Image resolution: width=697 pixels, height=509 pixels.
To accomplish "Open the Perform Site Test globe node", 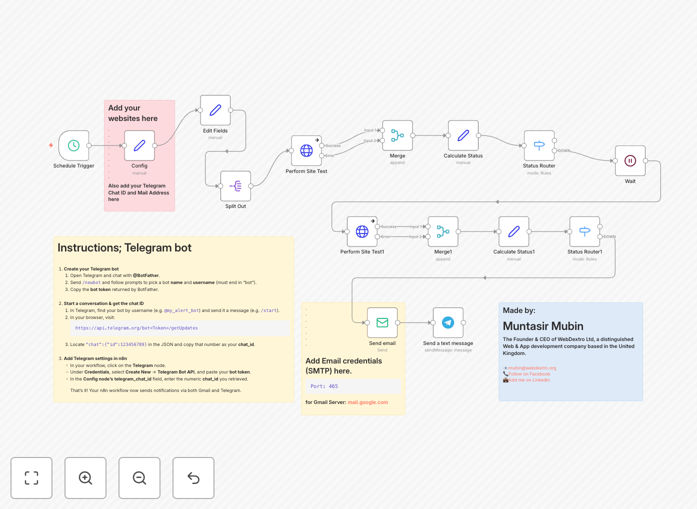I will click(306, 151).
